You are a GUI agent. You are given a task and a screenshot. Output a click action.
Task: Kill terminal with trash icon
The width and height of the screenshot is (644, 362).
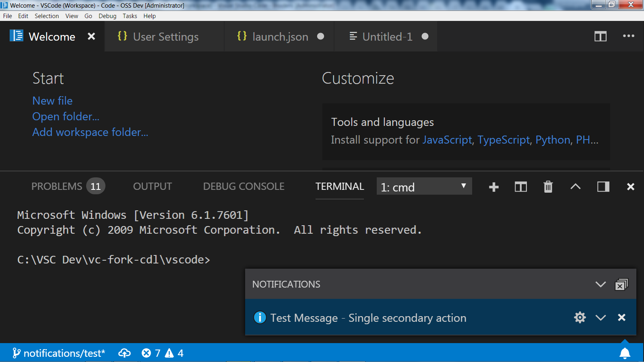548,187
